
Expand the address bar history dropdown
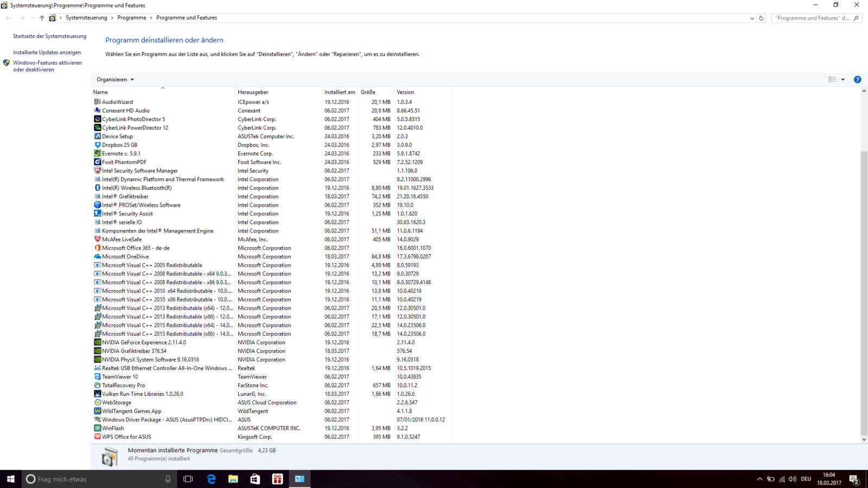(x=752, y=18)
